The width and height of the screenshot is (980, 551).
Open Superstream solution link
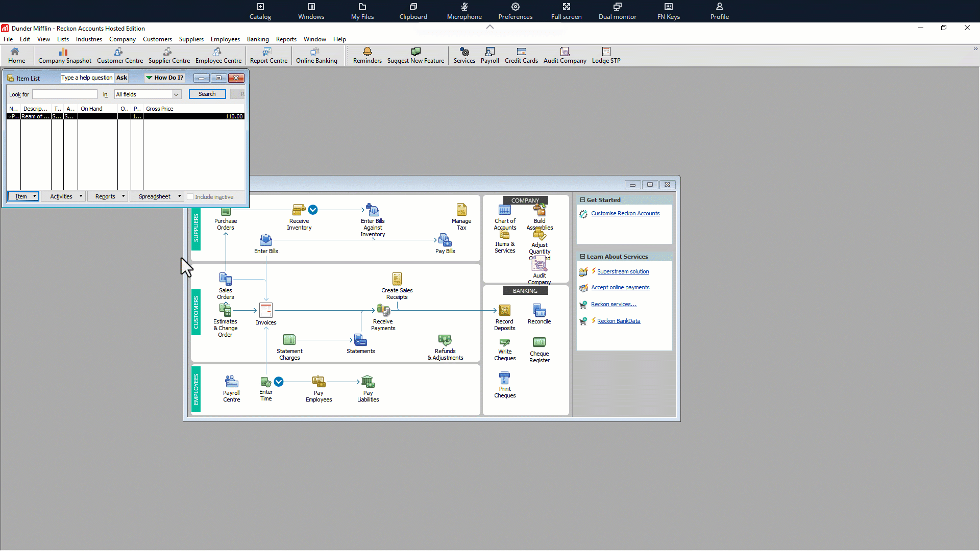pos(623,271)
